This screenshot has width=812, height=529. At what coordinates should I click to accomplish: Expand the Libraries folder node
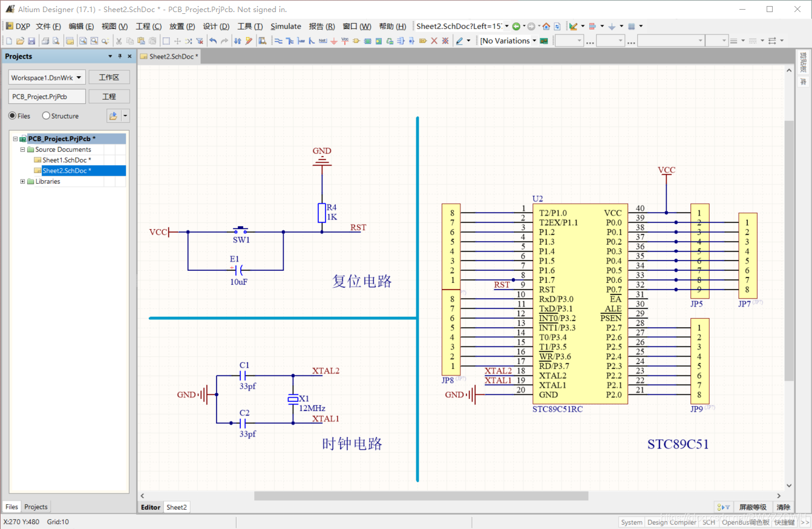tap(22, 181)
